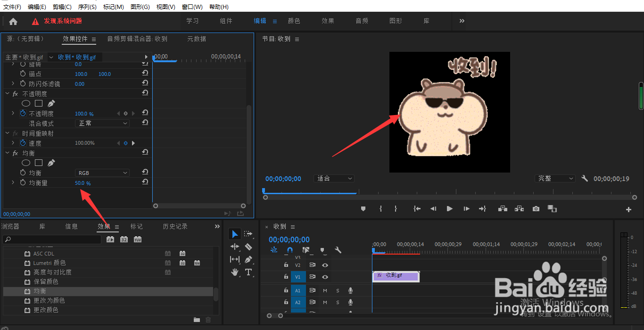Select 亮度与对比度 effect
Image resolution: width=644 pixels, height=330 pixels.
(52, 272)
